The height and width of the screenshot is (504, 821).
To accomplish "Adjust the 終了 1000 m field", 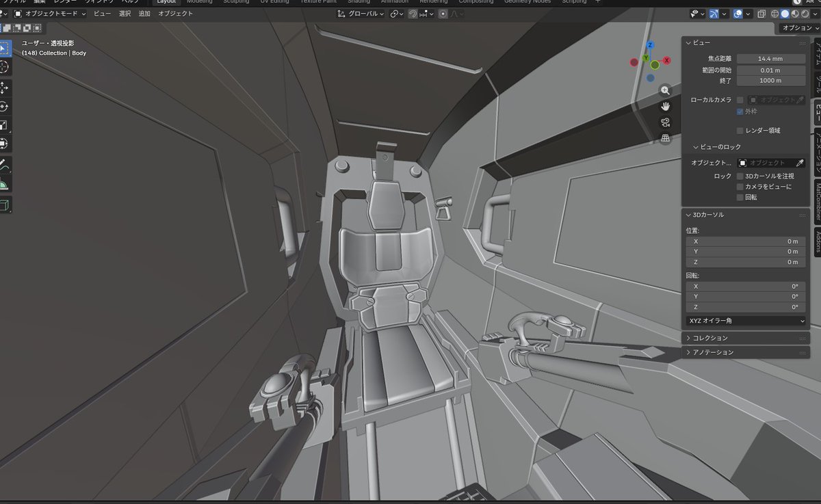I will pos(770,81).
